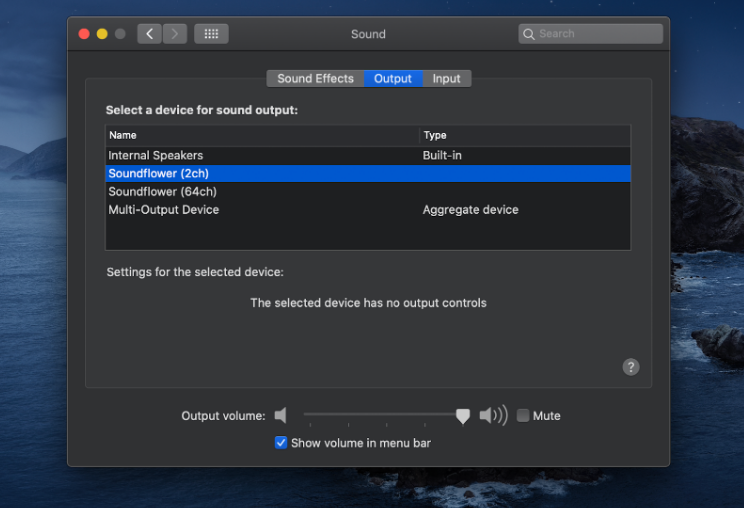Click the back navigation arrow
744x508 pixels.
[150, 34]
